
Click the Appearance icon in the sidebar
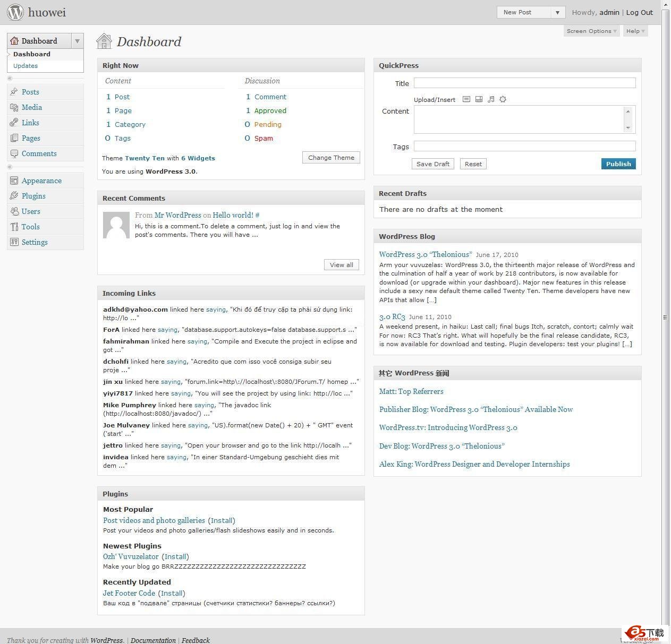(14, 181)
